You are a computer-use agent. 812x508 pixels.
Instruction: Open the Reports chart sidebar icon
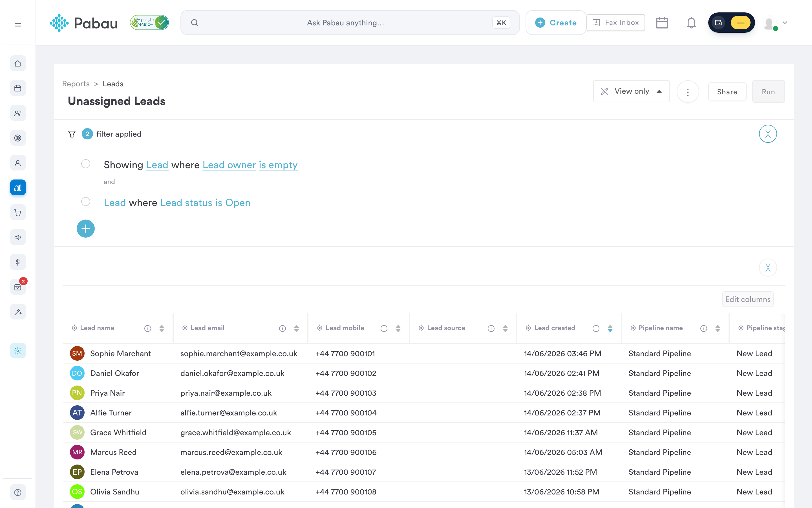pyautogui.click(x=18, y=188)
